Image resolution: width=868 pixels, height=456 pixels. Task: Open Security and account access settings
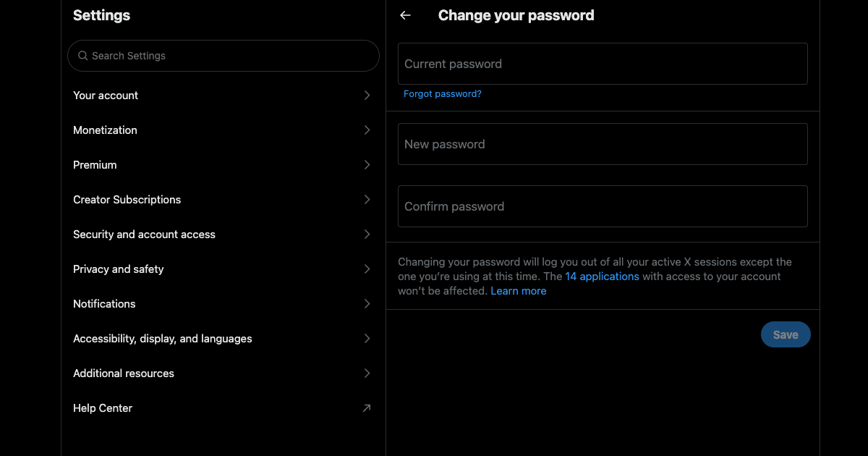tap(144, 234)
